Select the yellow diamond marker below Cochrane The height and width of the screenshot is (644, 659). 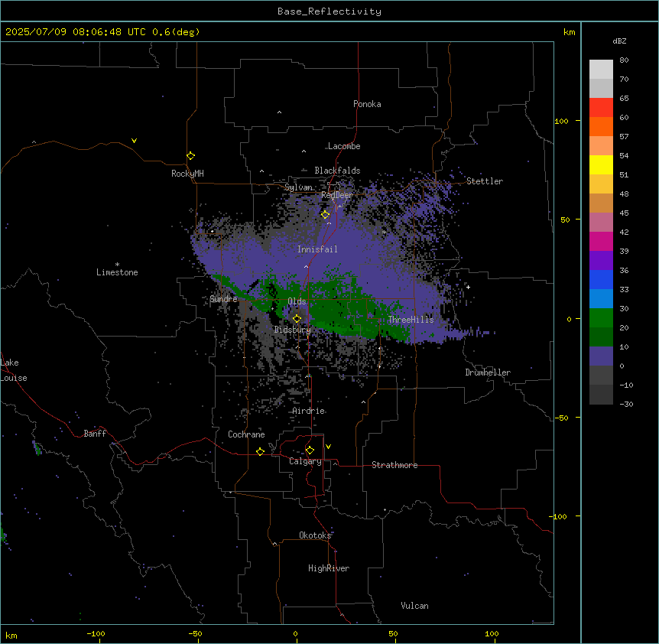(x=260, y=451)
